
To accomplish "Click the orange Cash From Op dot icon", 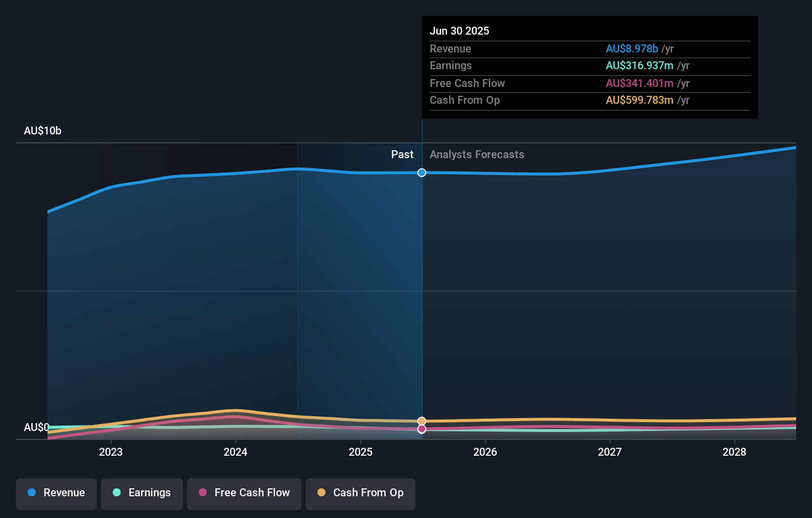I will click(321, 493).
